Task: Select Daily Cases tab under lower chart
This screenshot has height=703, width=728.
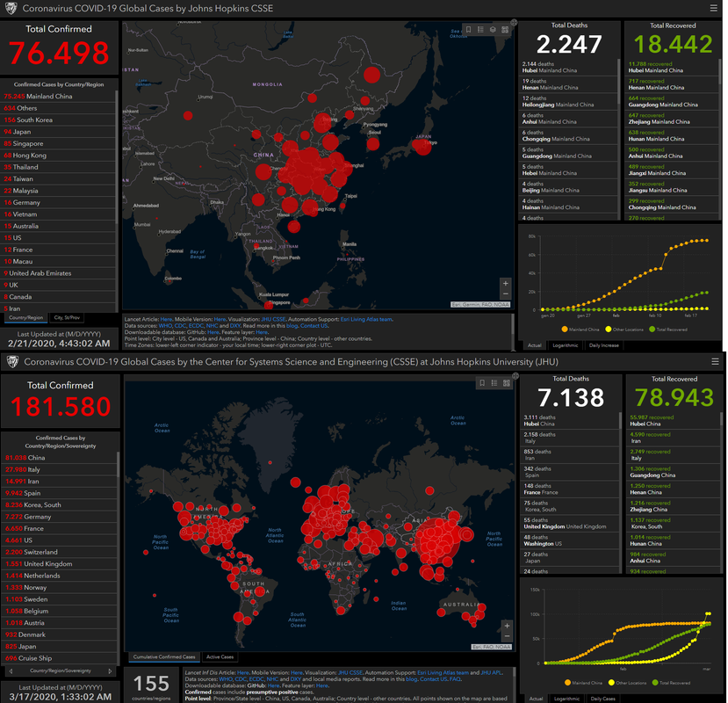Action: coord(602,699)
